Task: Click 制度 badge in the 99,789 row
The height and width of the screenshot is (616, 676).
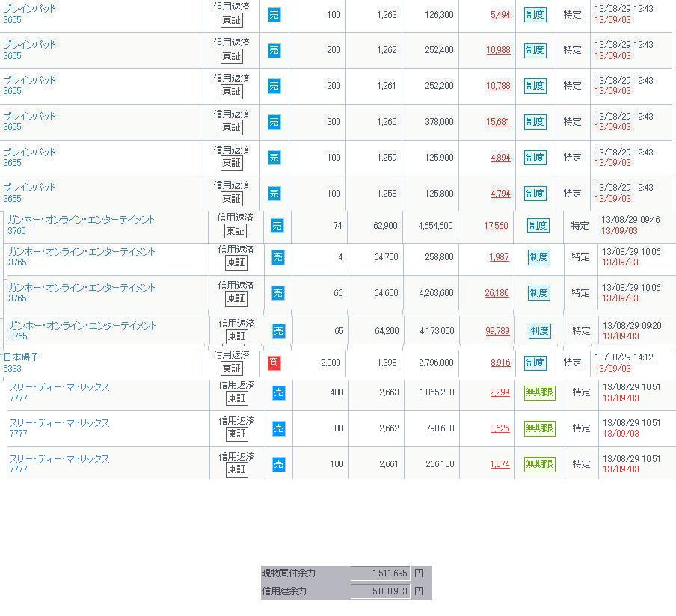Action: click(x=539, y=331)
